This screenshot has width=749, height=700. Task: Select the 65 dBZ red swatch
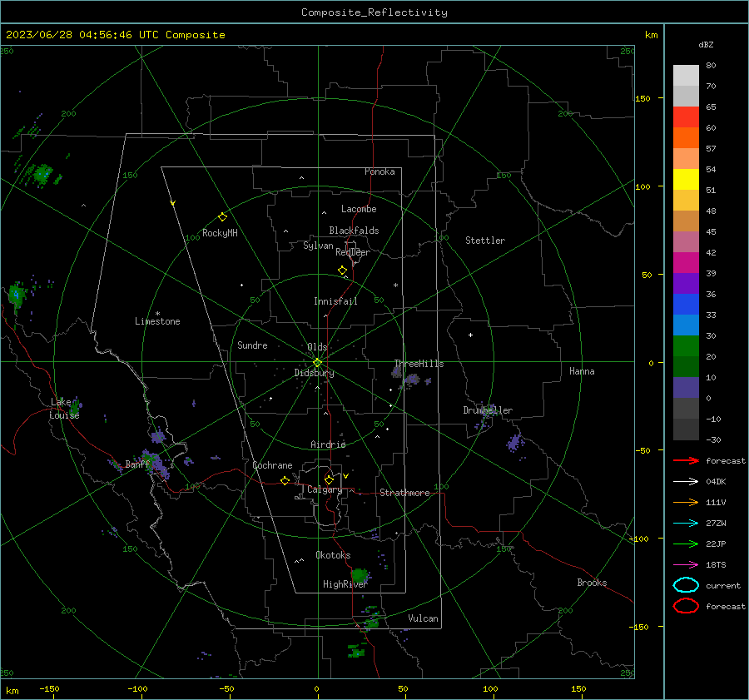tap(686, 117)
